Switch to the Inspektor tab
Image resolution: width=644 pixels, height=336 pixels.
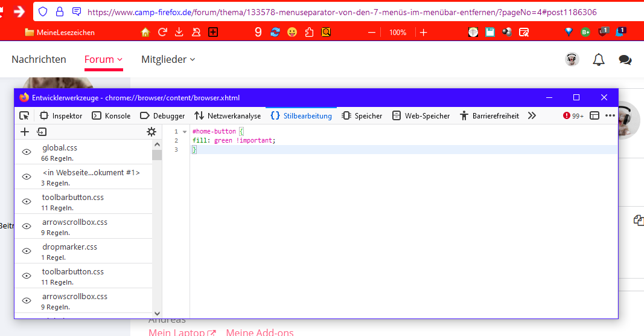61,115
